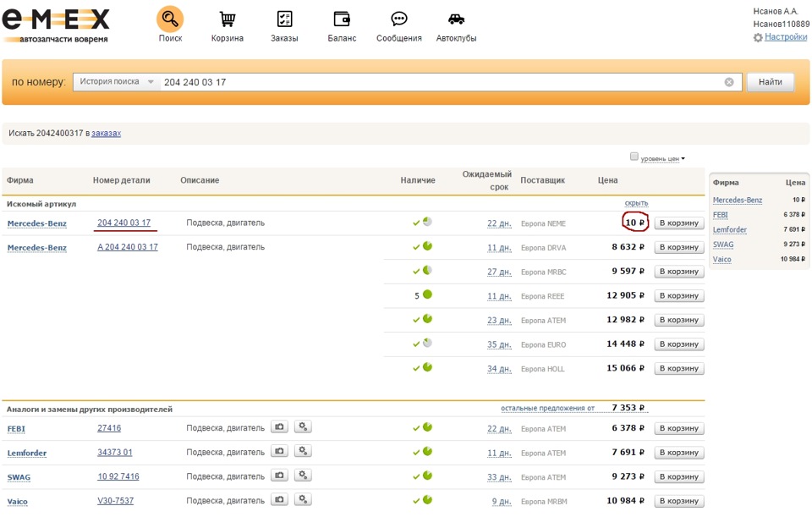Add the SWAG 9 273 ₽ offer to cart

tap(679, 476)
